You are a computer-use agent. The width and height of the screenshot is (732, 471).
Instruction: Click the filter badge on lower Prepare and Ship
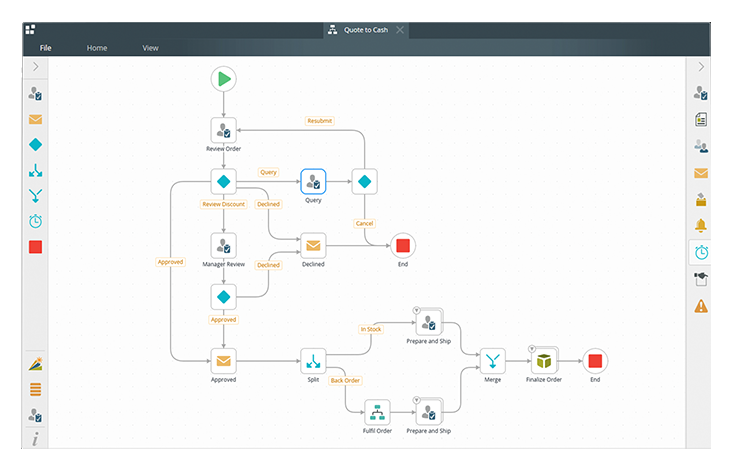pyautogui.click(x=416, y=400)
